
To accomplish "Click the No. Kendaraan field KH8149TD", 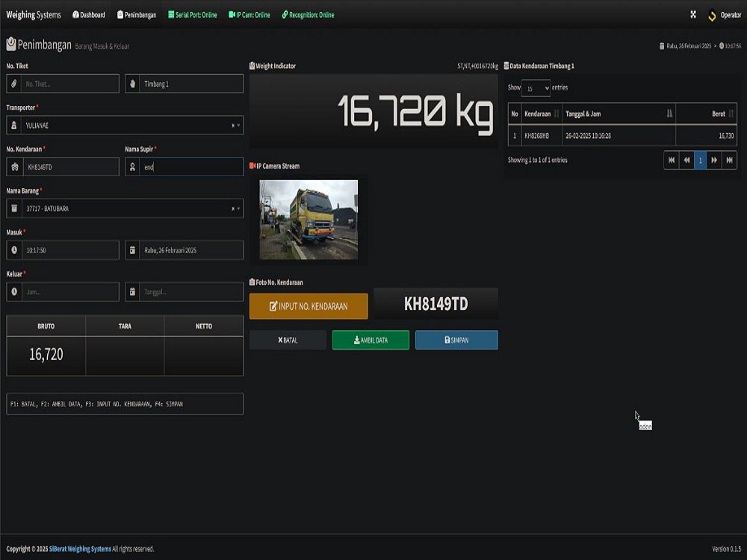I will click(70, 167).
